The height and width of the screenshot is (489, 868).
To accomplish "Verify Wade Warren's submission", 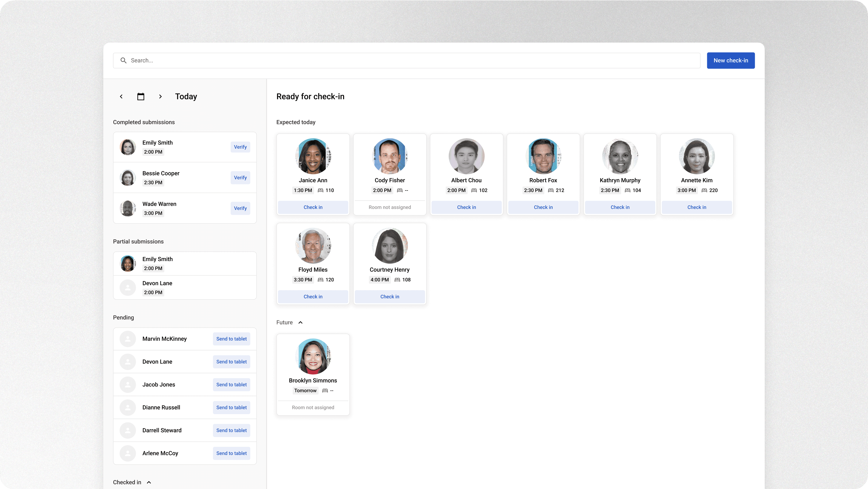I will click(240, 208).
